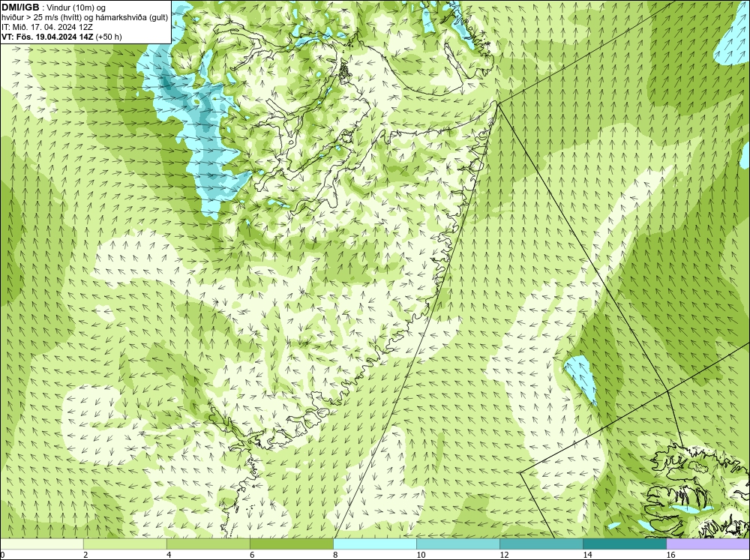Click the purple legend swatch above 16 m/s

click(708, 544)
